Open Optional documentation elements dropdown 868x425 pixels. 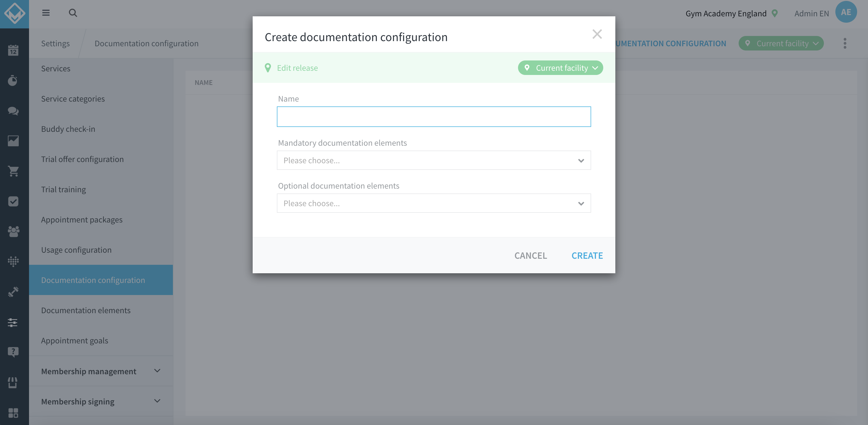(434, 203)
